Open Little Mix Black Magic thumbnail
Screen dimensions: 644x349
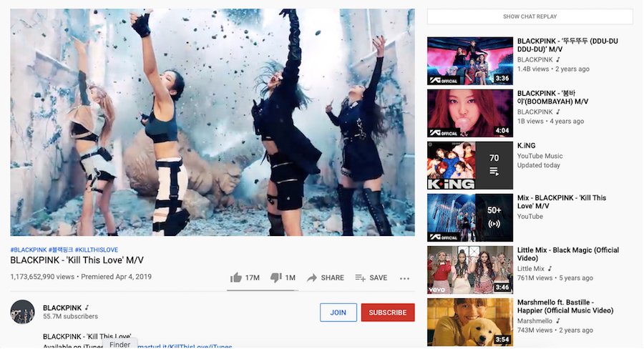470,270
